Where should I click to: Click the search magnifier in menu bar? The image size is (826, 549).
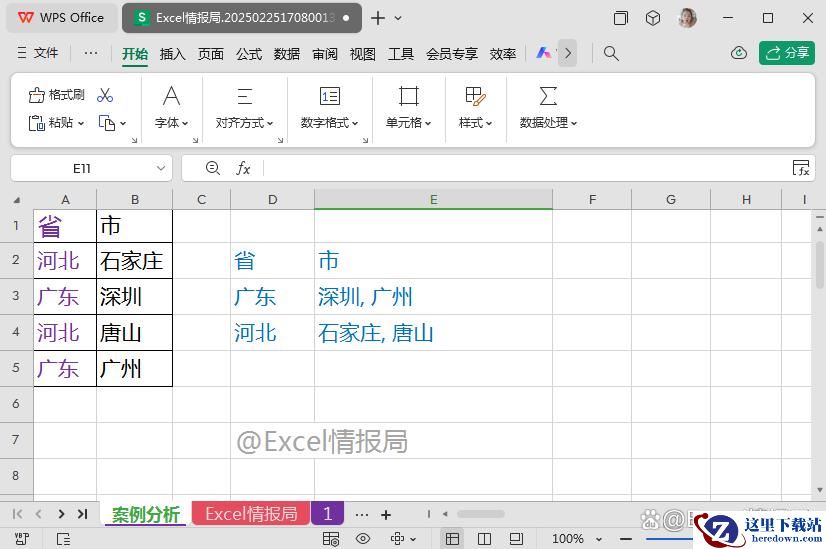611,53
